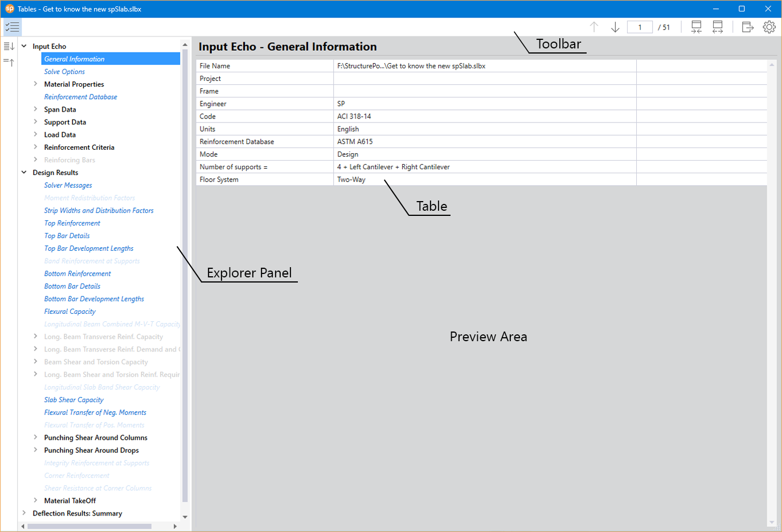Screen dimensions: 782x532
Task: Open the Flexural Capacity item
Action: point(69,312)
